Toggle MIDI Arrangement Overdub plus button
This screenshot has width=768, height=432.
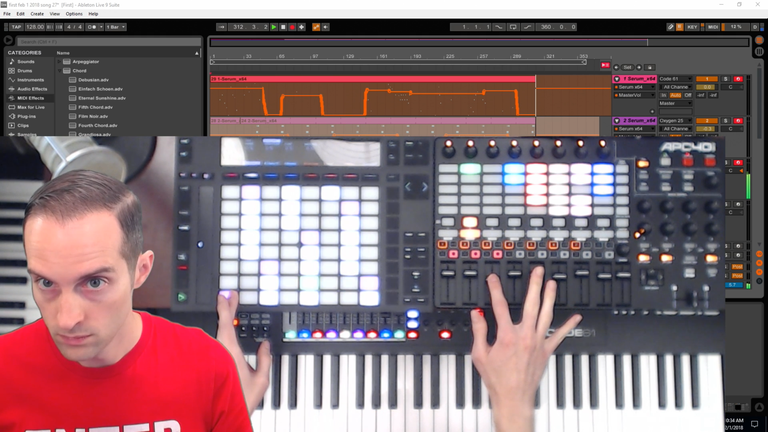[302, 27]
